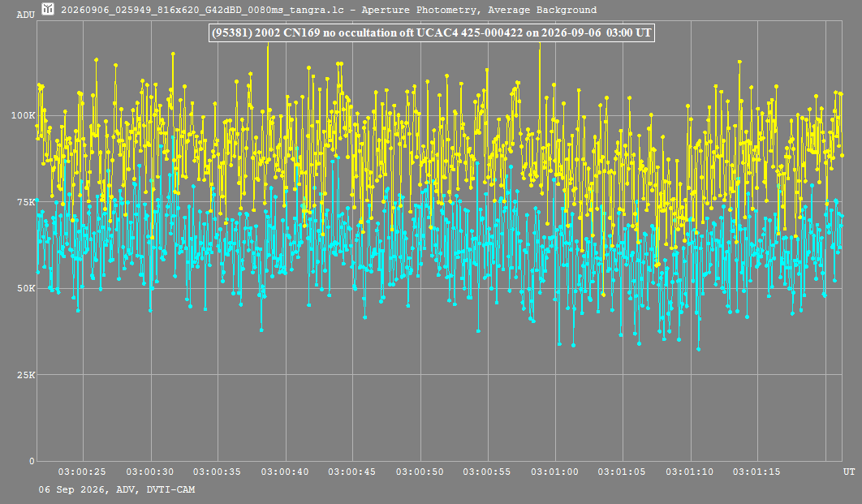The height and width of the screenshot is (504, 862).
Task: Click the 03:01:00 time axis label
Action: tap(554, 472)
